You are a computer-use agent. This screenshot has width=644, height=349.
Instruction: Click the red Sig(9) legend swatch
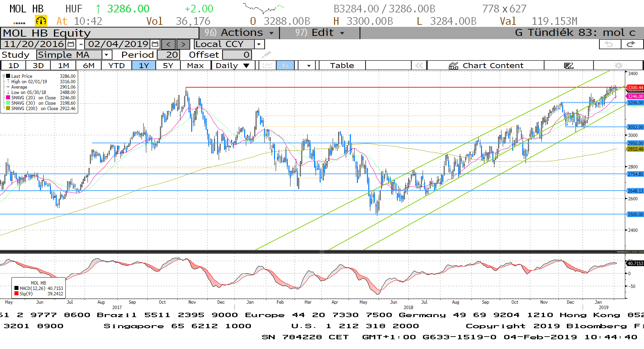click(16, 294)
